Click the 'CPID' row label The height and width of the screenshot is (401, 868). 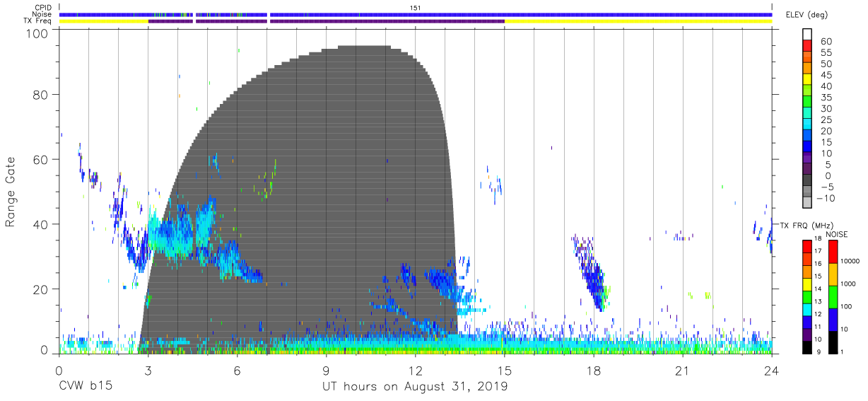point(43,7)
